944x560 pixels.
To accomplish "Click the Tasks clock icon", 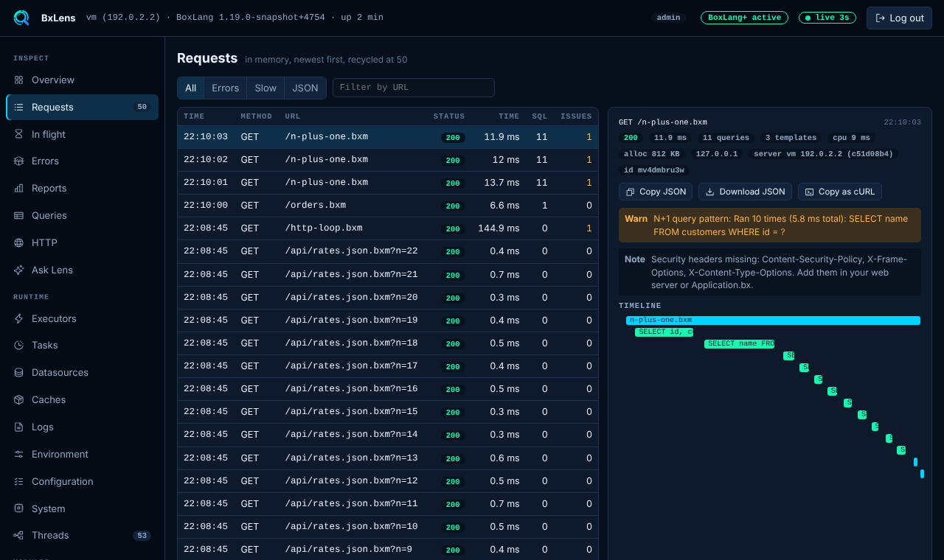I will click(19, 345).
